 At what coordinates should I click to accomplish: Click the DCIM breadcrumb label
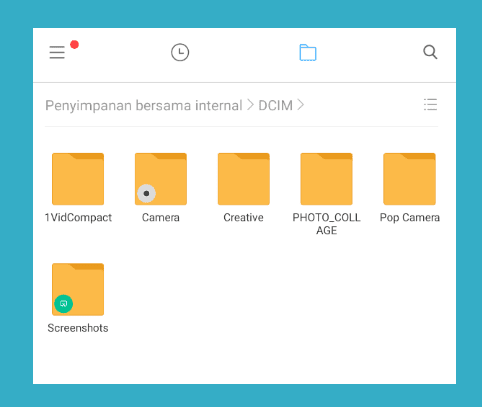pos(275,105)
